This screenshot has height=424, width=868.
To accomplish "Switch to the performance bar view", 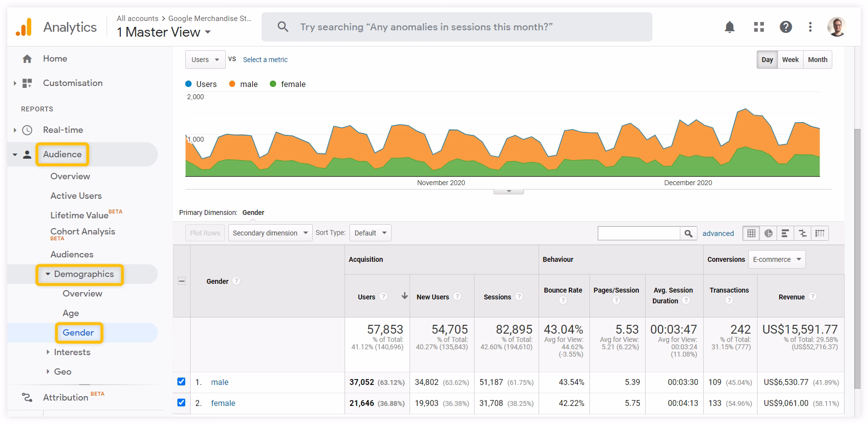I will coord(785,233).
